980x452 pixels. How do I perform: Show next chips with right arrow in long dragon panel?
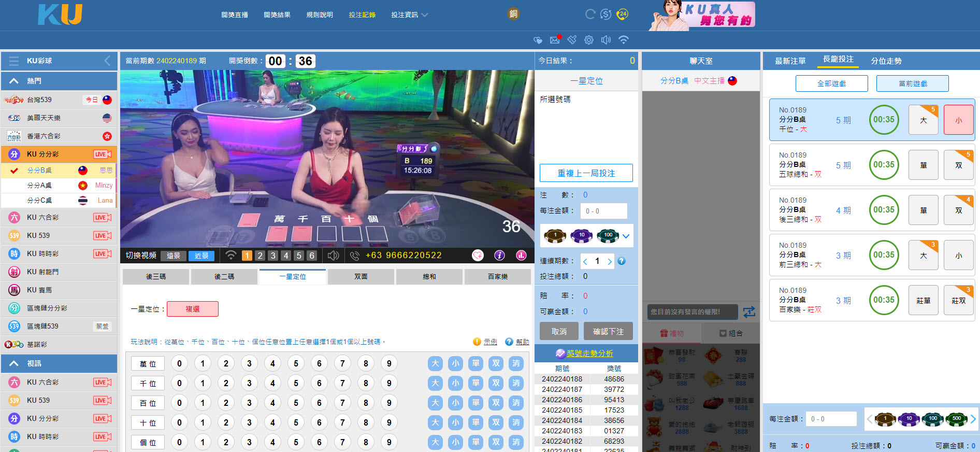click(973, 419)
